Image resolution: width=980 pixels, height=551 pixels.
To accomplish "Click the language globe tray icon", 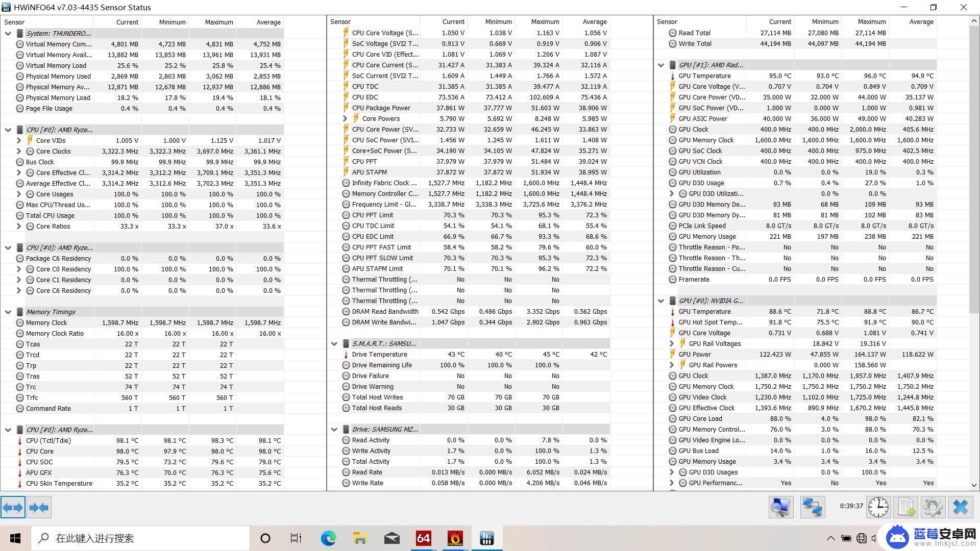I will pos(862,538).
